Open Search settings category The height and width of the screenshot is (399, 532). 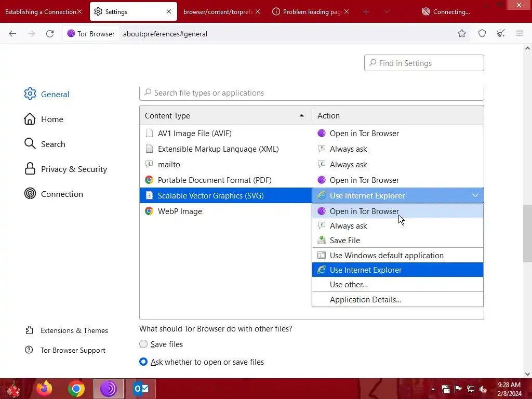point(45,144)
